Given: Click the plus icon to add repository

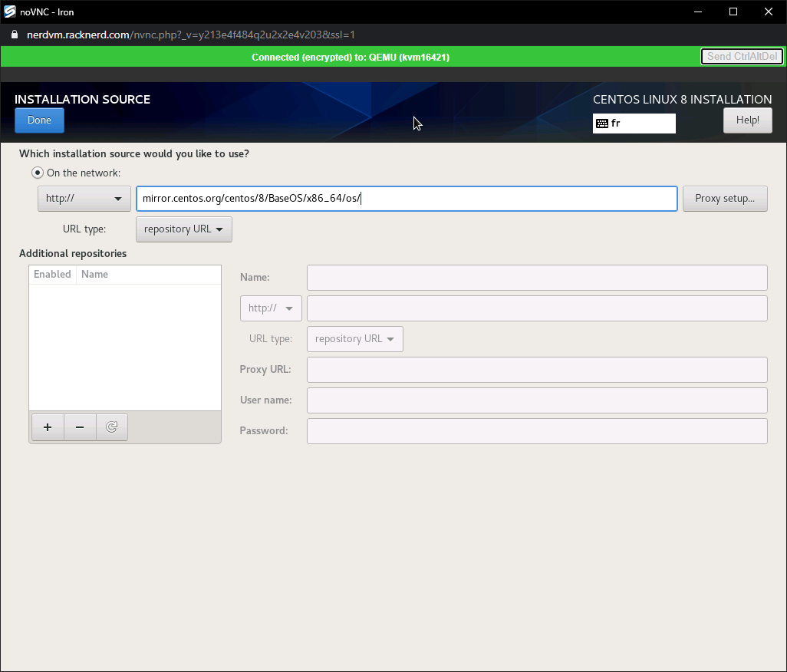Looking at the screenshot, I should 48,427.
